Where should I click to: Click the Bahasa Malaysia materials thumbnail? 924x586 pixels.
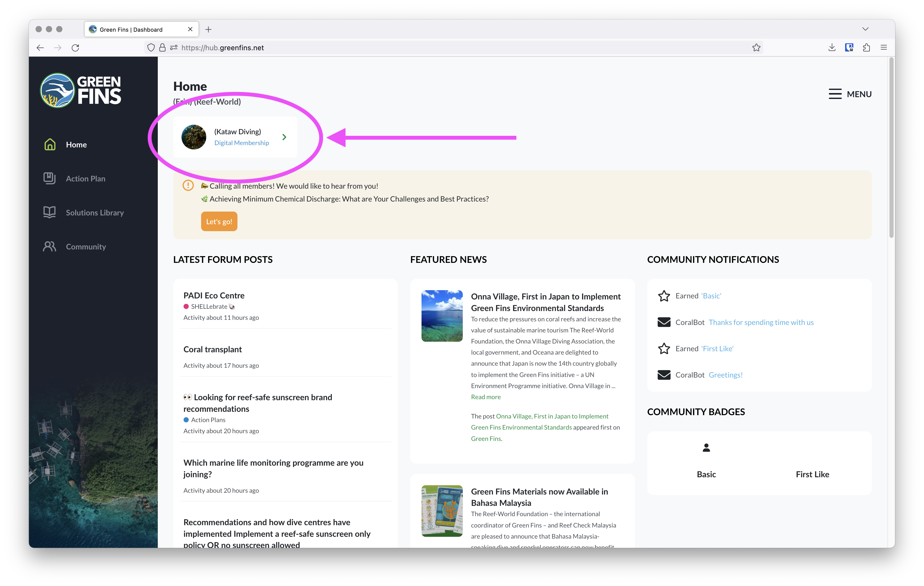point(442,511)
